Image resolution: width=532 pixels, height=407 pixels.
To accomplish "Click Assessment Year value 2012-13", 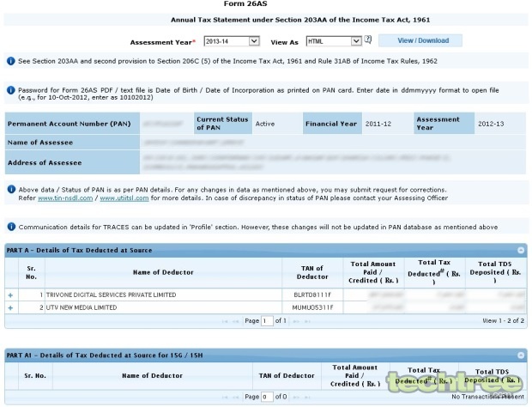I will click(491, 124).
